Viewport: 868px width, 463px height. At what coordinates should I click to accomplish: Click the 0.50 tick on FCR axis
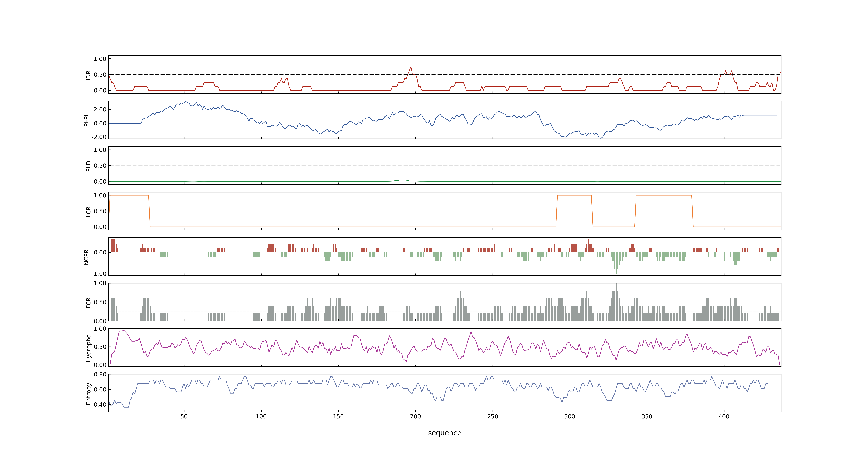100,302
